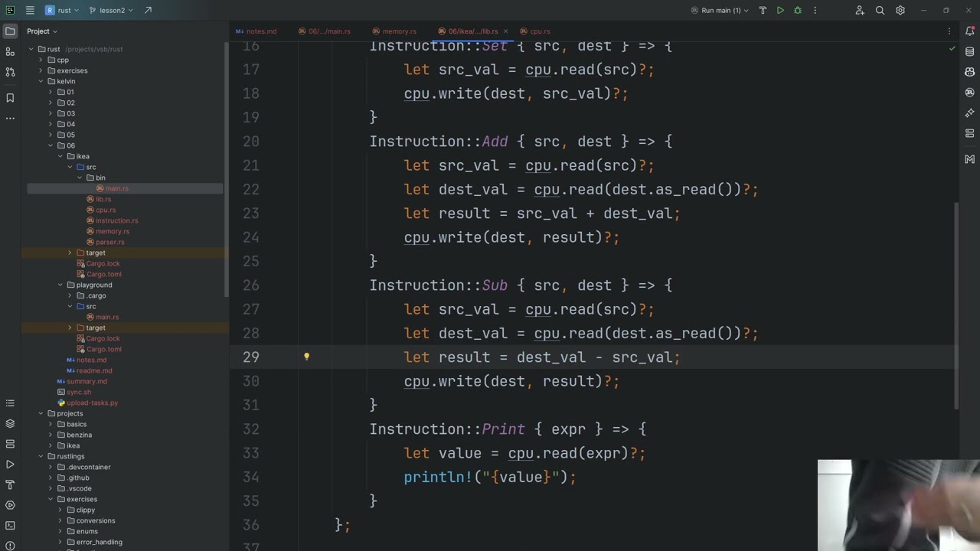This screenshot has width=980, height=551.
Task: Open the Bookmarks tool window icon
Action: [x=10, y=98]
